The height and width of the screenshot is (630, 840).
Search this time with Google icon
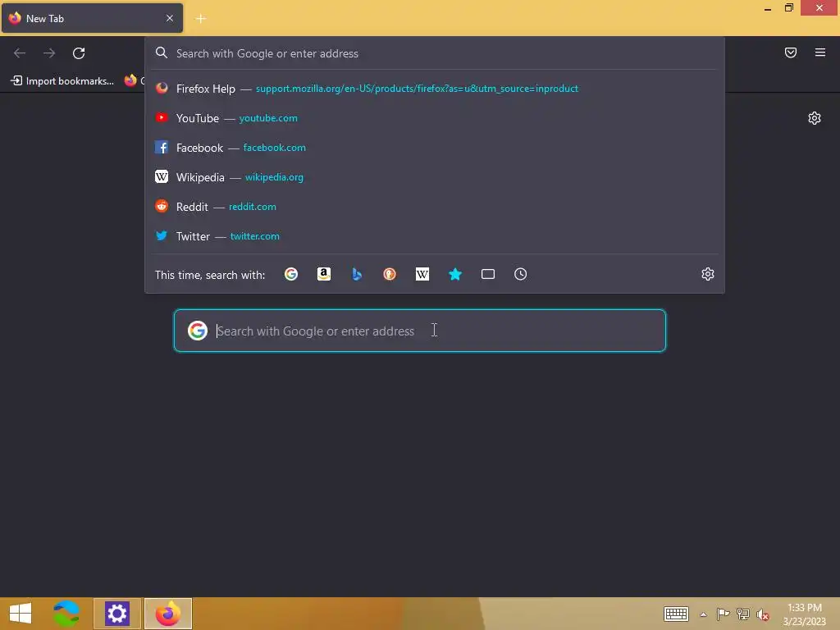coord(291,274)
